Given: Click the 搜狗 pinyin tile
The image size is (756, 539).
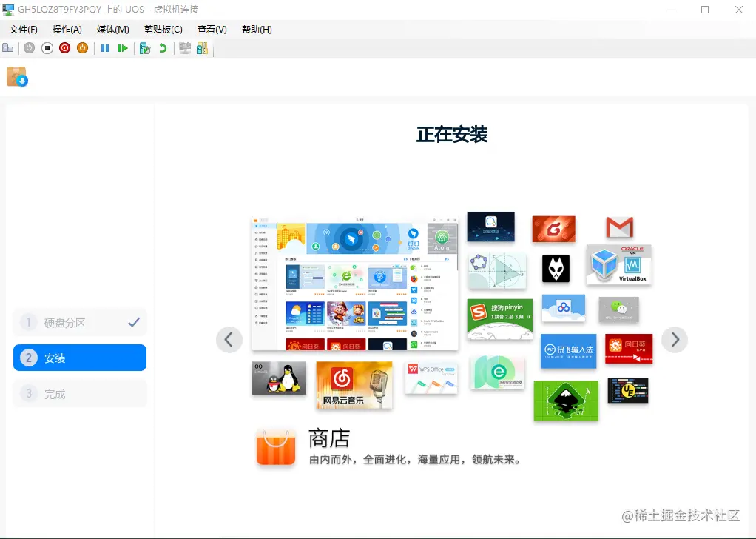Looking at the screenshot, I should point(500,318).
